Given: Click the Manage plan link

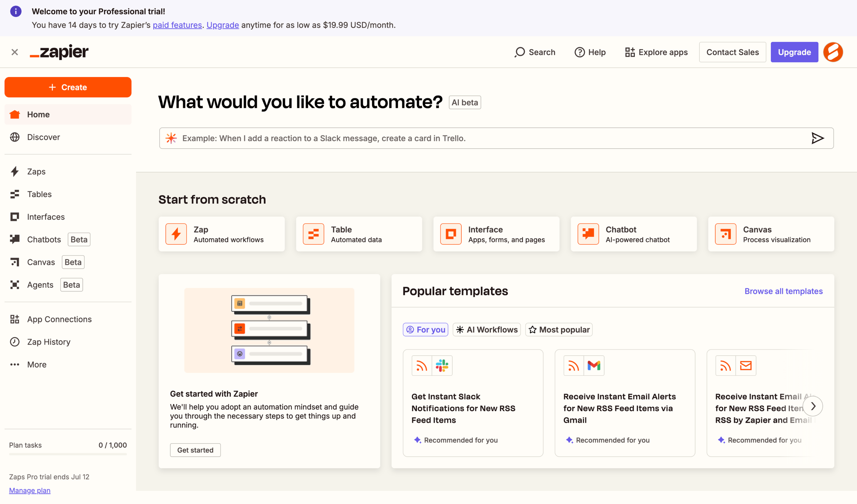Looking at the screenshot, I should pyautogui.click(x=30, y=490).
